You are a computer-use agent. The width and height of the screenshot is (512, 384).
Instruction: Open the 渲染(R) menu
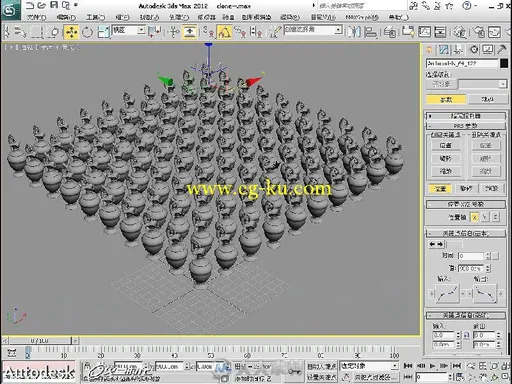289,17
